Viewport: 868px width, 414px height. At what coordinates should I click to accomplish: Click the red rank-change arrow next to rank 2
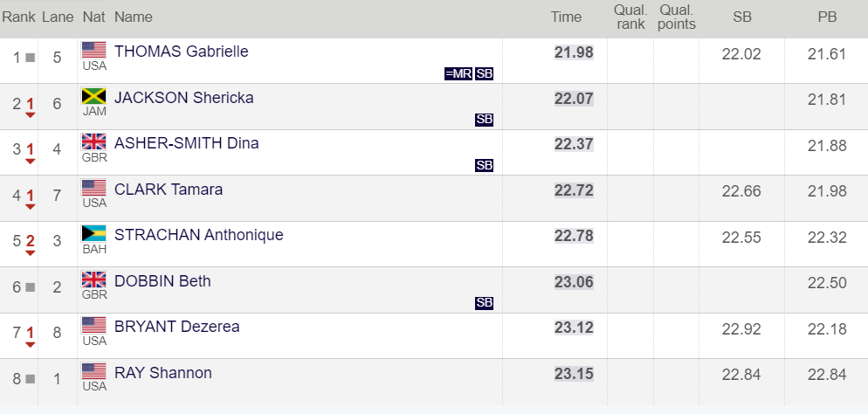(31, 115)
